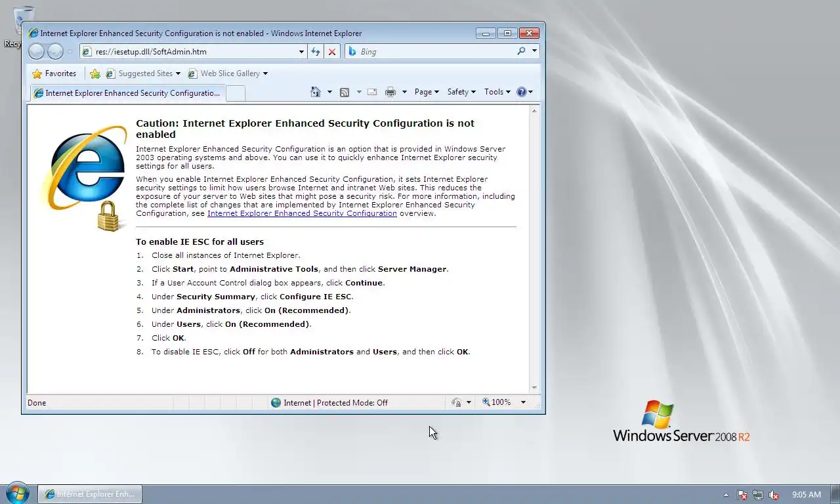840x504 pixels.
Task: Select the Internet Explorer Enhanced Security Configuration tab
Action: tap(127, 93)
